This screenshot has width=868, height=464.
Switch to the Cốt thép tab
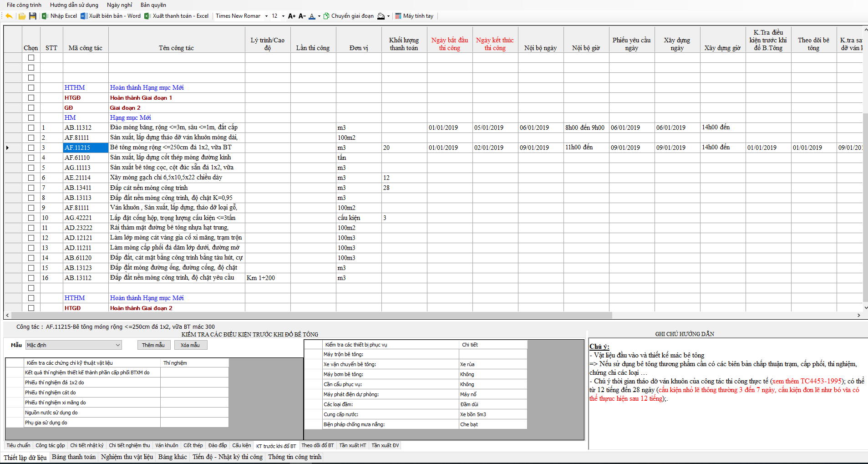coord(193,445)
